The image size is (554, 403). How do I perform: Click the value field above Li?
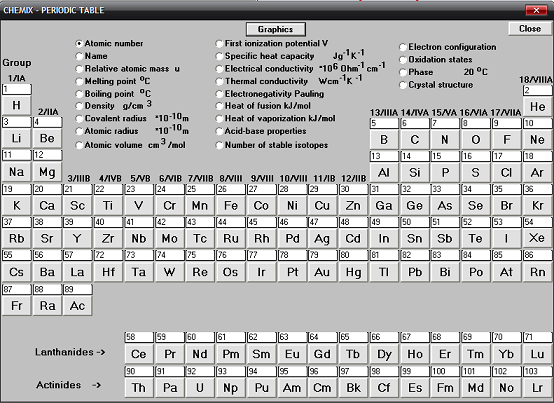[17, 122]
